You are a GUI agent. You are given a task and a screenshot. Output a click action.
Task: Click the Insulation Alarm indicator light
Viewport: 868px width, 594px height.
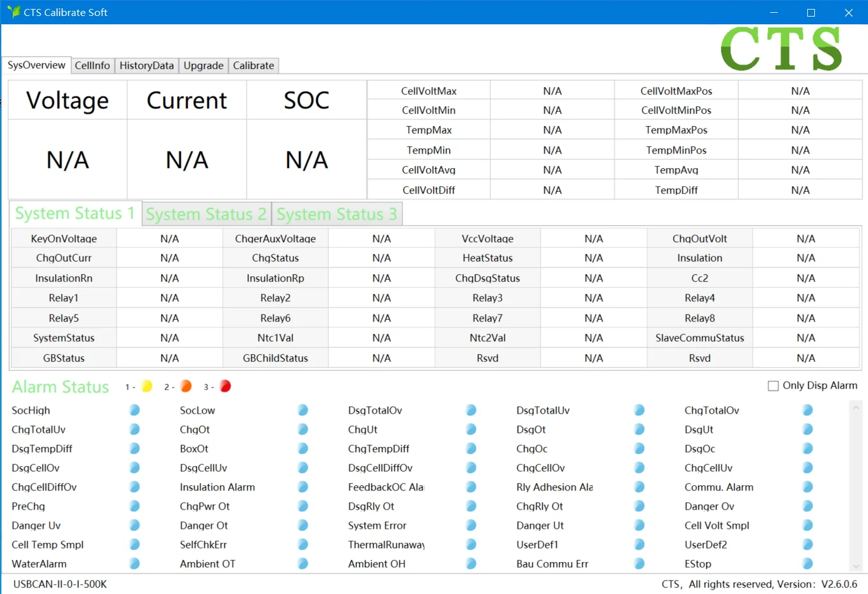pyautogui.click(x=303, y=487)
